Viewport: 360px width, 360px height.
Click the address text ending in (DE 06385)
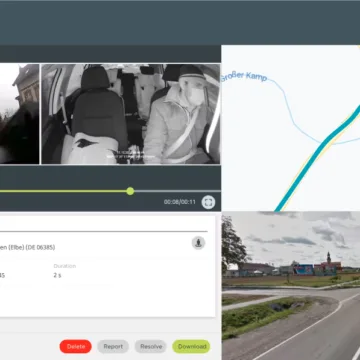click(27, 247)
